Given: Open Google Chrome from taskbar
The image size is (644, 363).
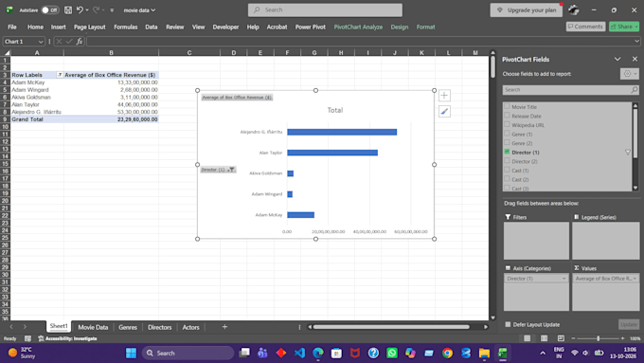Looking at the screenshot, I should point(447,353).
